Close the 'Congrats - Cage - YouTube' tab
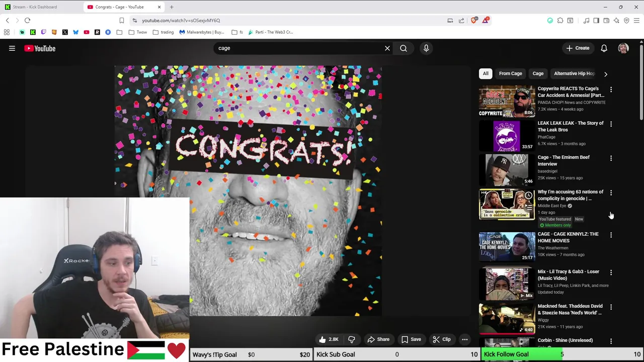 pyautogui.click(x=159, y=7)
